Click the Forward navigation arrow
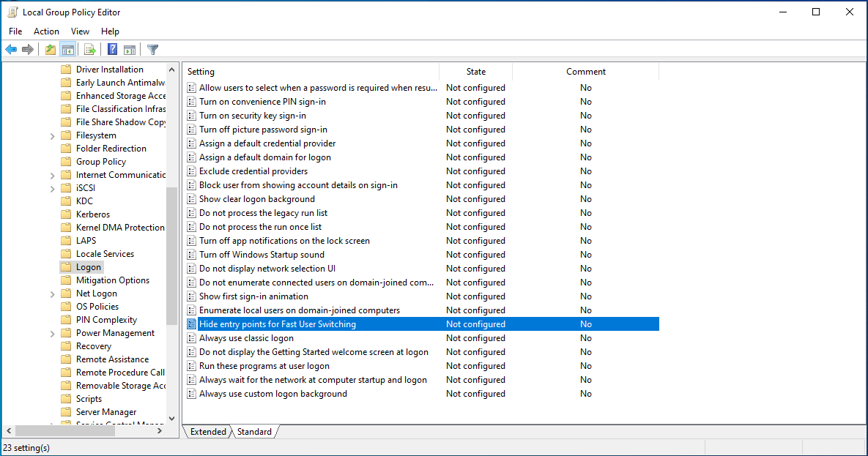 pos(28,49)
